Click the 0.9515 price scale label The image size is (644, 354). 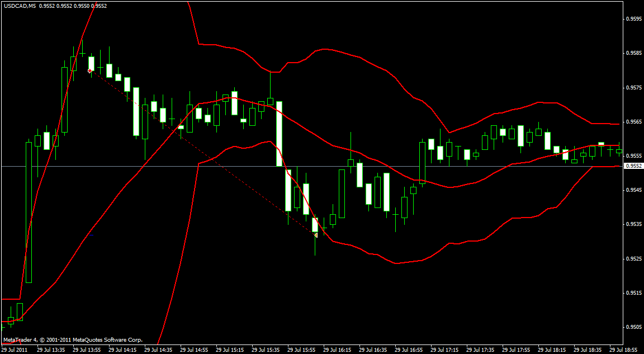click(x=633, y=293)
